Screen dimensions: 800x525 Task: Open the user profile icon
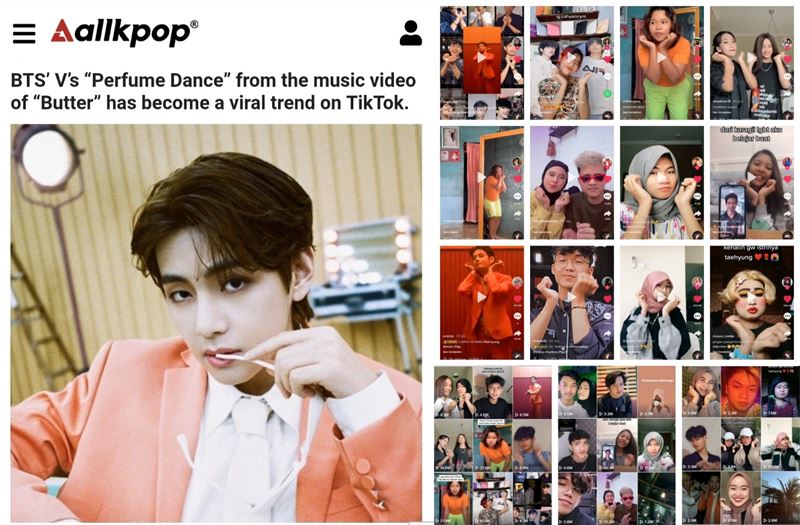(410, 33)
